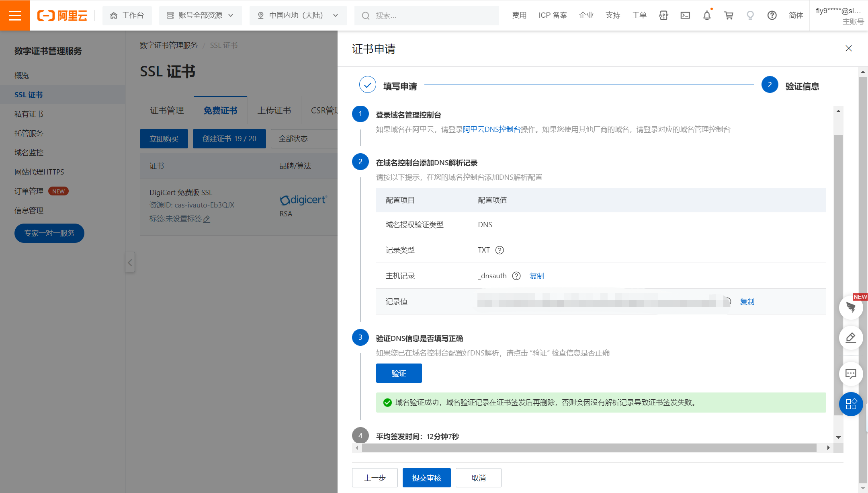Open the 支持 menu
Viewport: 868px width, 493px height.
pos(613,15)
